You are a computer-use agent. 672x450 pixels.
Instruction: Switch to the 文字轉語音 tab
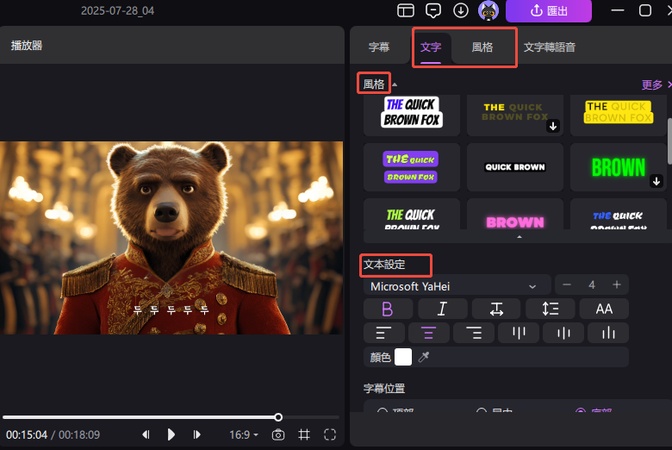tap(549, 47)
